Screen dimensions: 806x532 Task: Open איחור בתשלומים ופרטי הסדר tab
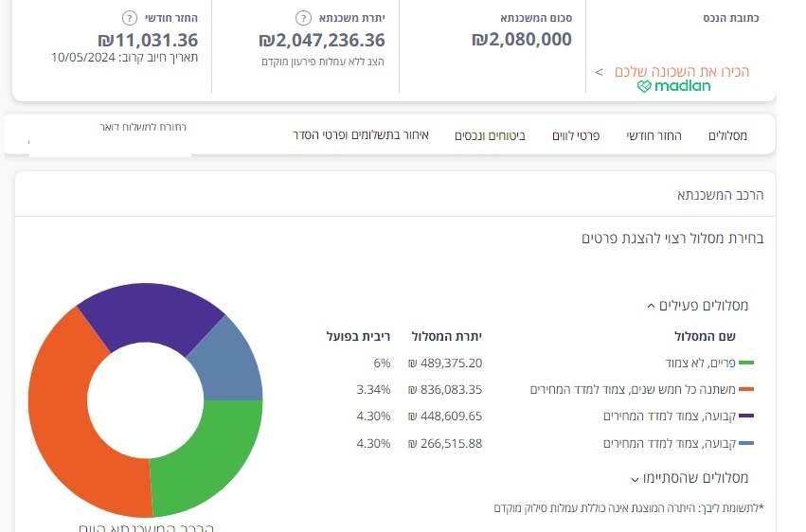[x=361, y=135]
